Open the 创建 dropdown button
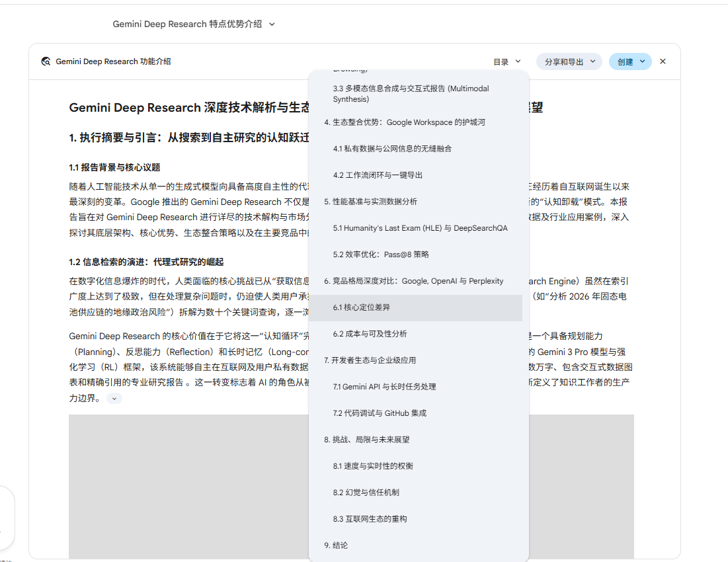The width and height of the screenshot is (728, 562). pos(631,61)
